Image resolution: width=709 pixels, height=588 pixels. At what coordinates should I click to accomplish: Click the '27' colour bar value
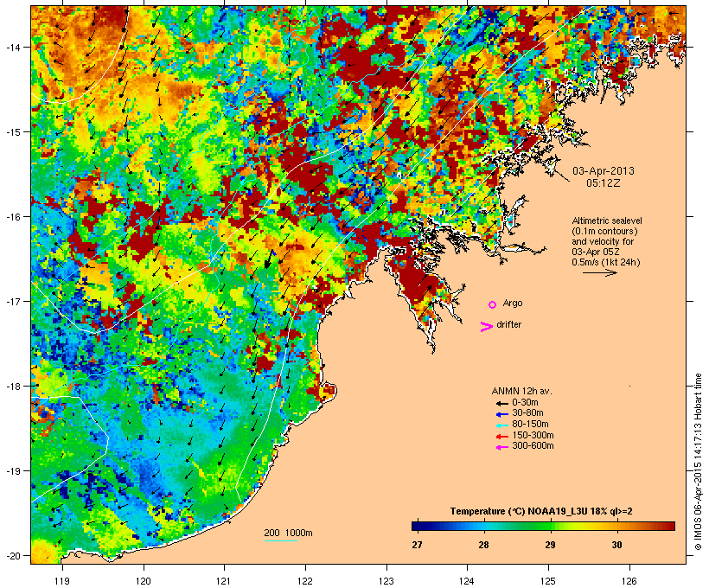click(x=417, y=545)
